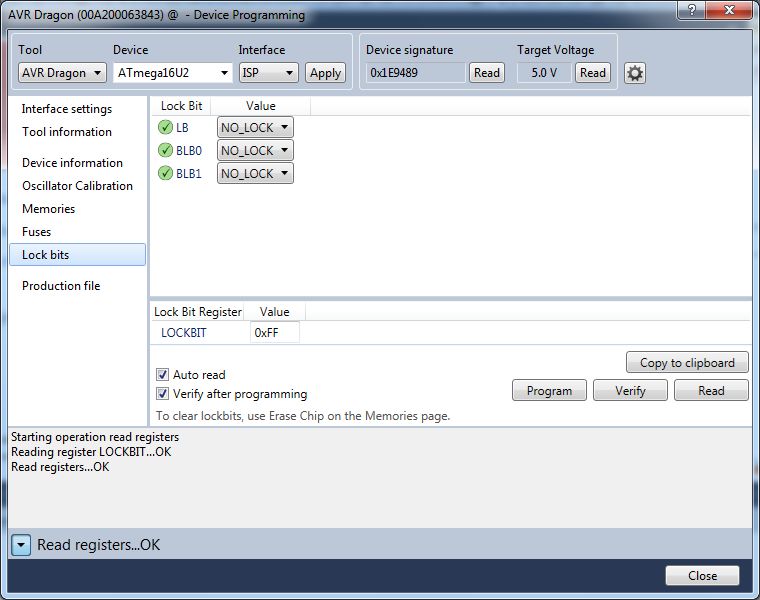The image size is (760, 600).
Task: Click the device signature field 0x1E9489
Action: 416,73
